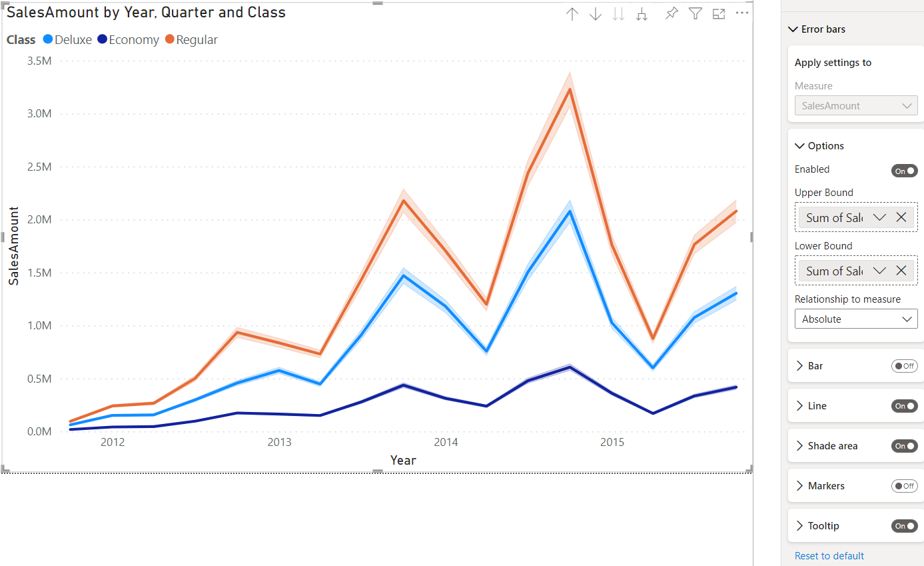The height and width of the screenshot is (566, 924).
Task: Open the Filter icon on the visual
Action: point(695,14)
